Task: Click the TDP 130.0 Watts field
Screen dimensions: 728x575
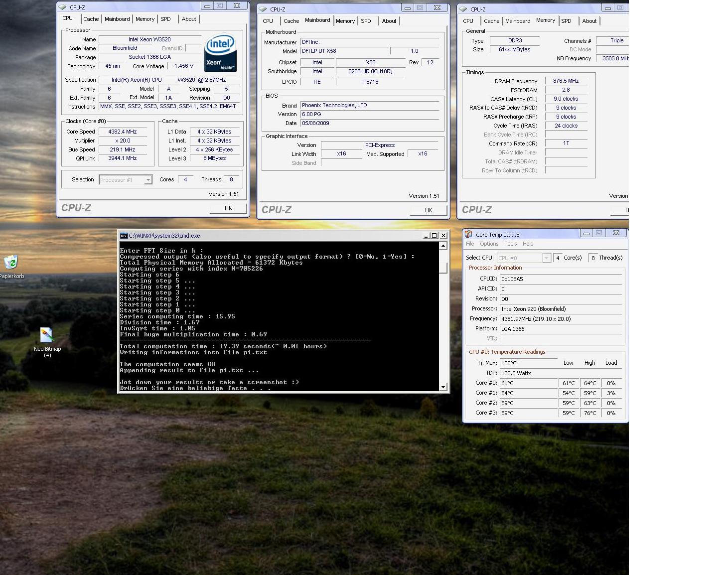Action: coord(561,373)
